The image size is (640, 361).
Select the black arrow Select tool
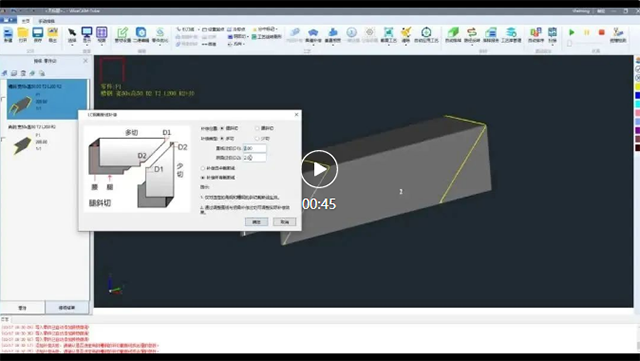72,33
